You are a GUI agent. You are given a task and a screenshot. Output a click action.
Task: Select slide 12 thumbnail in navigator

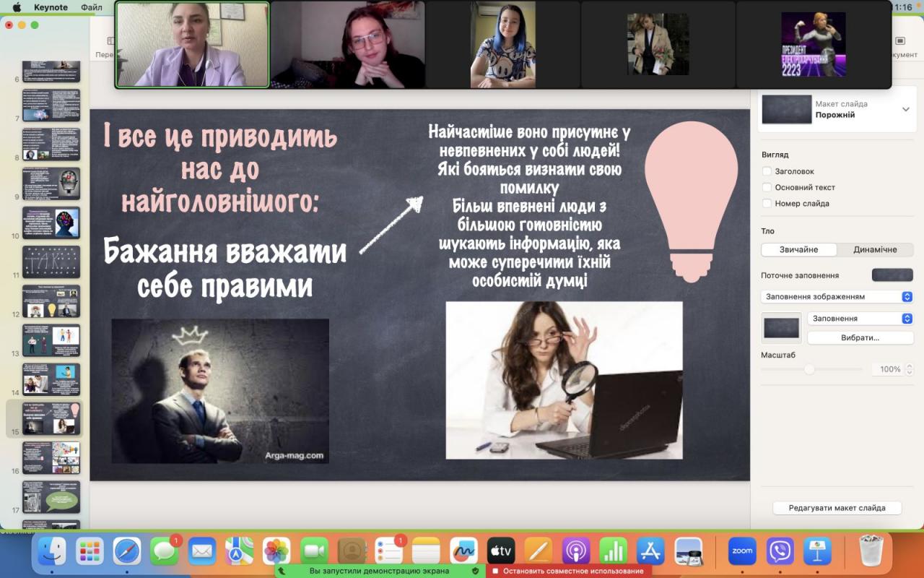coord(51,301)
